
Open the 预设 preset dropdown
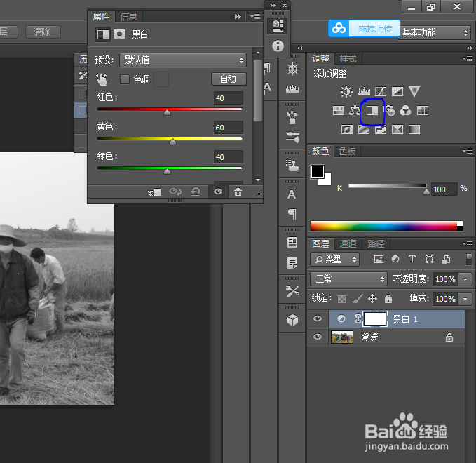tap(183, 60)
